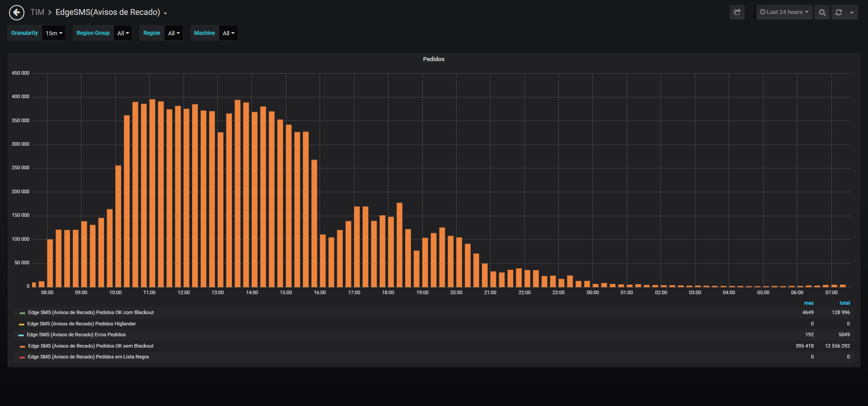Open the Region All dropdown
The height and width of the screenshot is (406, 868).
(174, 33)
